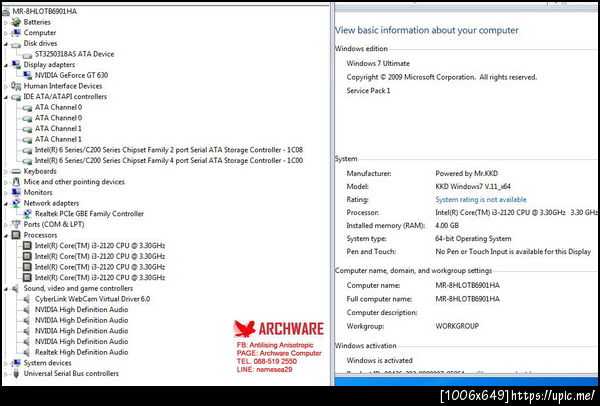Collapse the Processors node arrow
Image resolution: width=600 pixels, height=406 pixels.
click(x=6, y=236)
